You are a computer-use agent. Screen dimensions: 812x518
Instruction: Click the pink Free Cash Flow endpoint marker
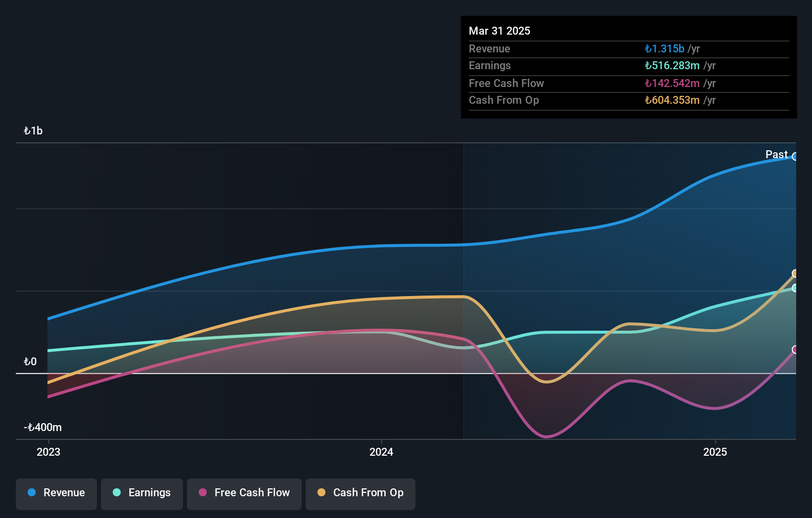click(795, 349)
